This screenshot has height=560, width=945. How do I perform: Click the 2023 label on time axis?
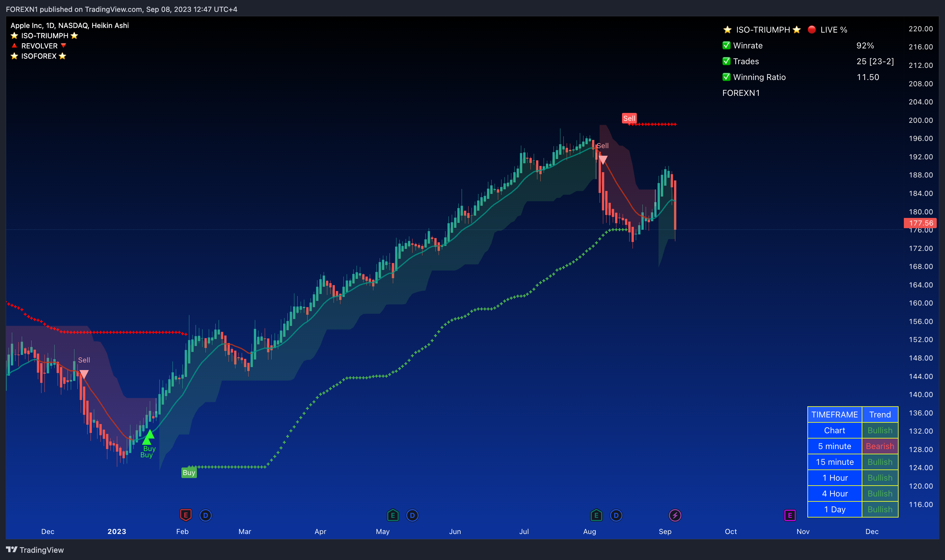point(117,531)
